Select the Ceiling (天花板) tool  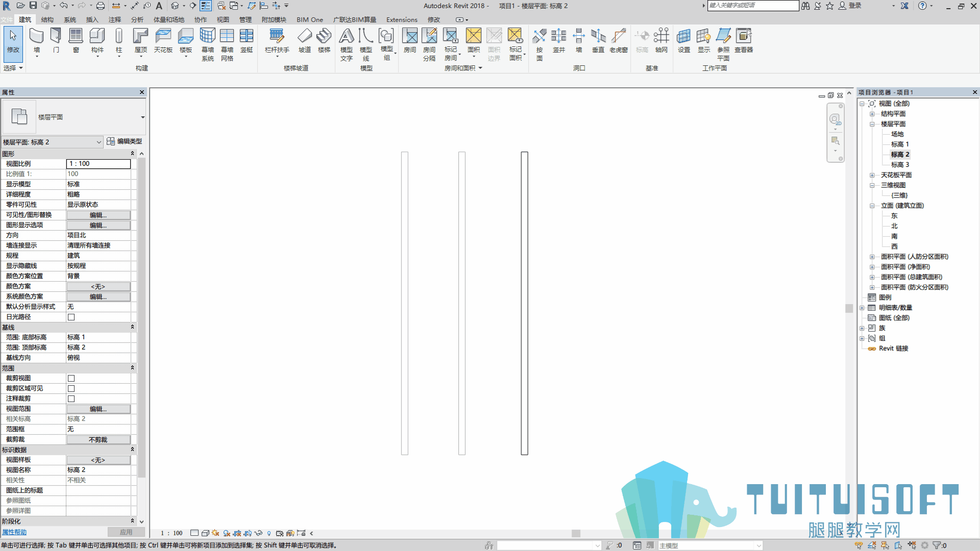coord(163,40)
